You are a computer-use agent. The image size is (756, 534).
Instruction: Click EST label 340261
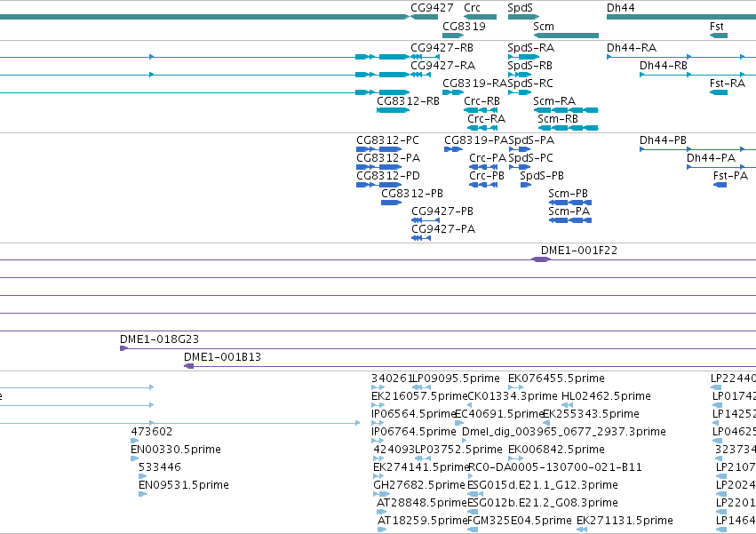[x=392, y=379]
